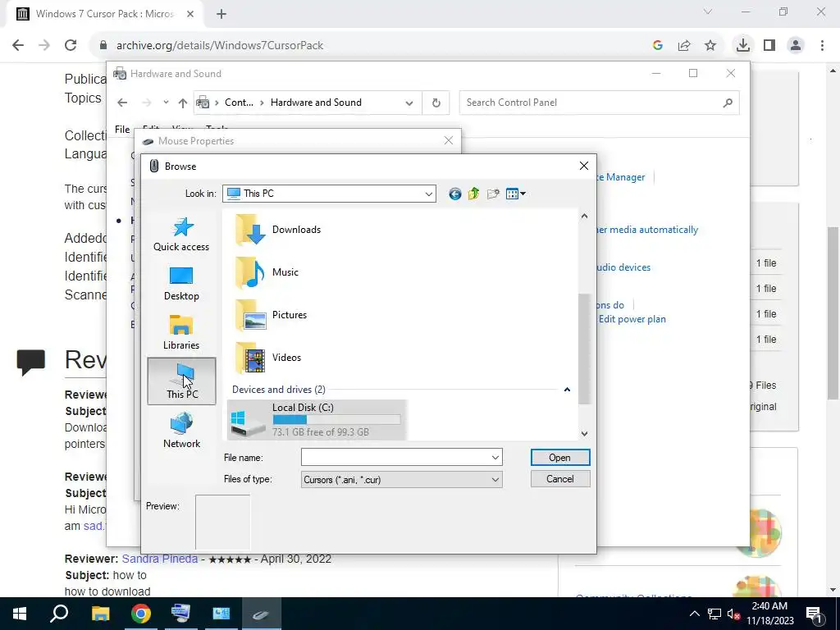Expand the Look in dropdown
Screen dimensions: 840x630
(428, 194)
